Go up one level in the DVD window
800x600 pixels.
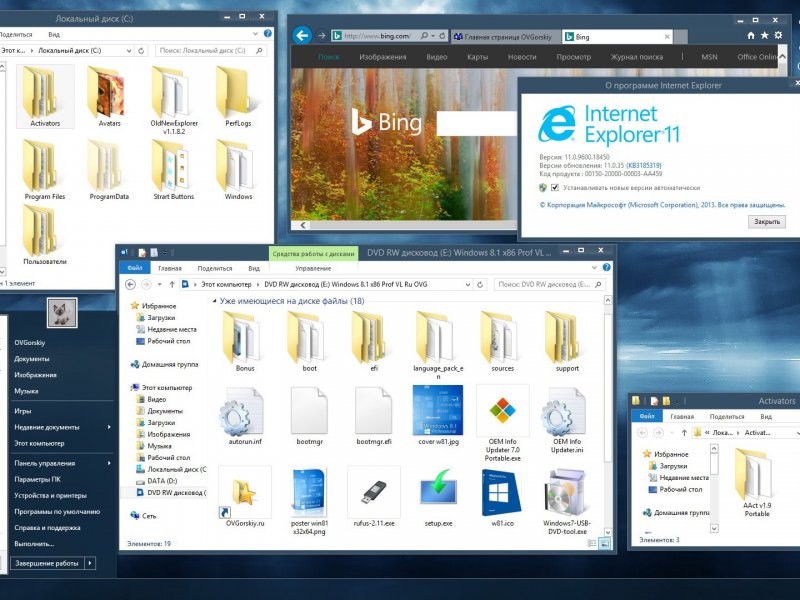point(172,285)
